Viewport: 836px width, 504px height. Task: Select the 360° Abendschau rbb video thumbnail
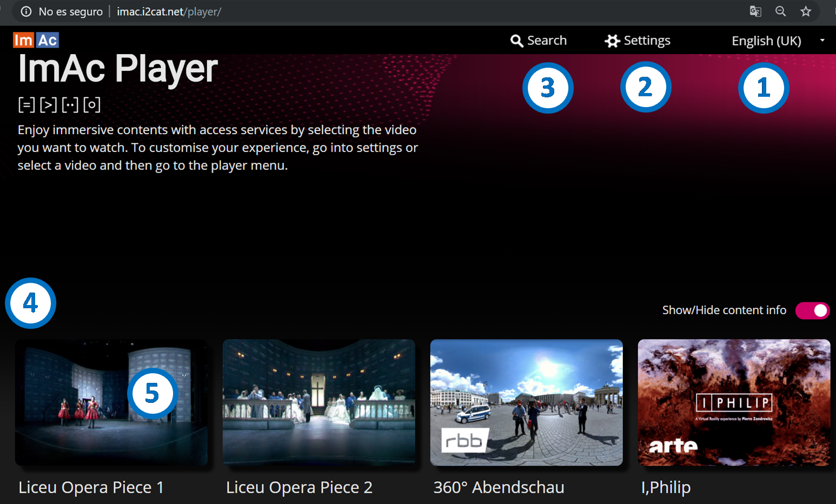(x=526, y=402)
